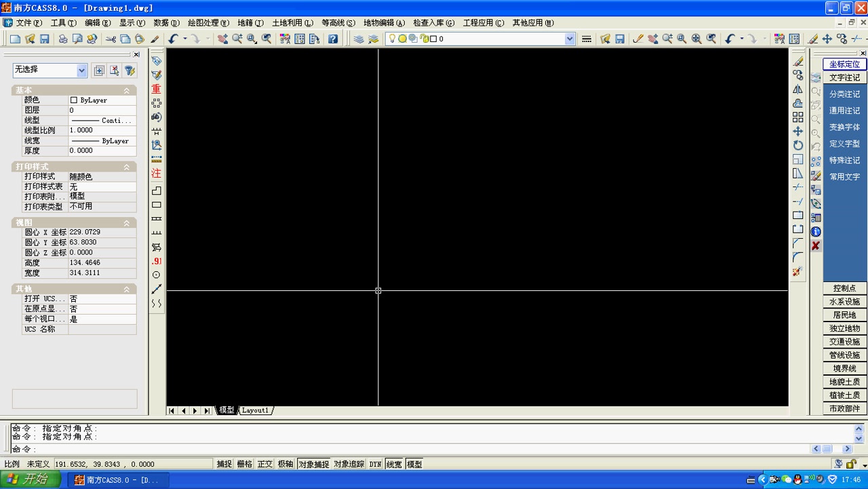Image resolution: width=868 pixels, height=489 pixels.
Task: Click the 分类注记 list item
Action: click(844, 94)
